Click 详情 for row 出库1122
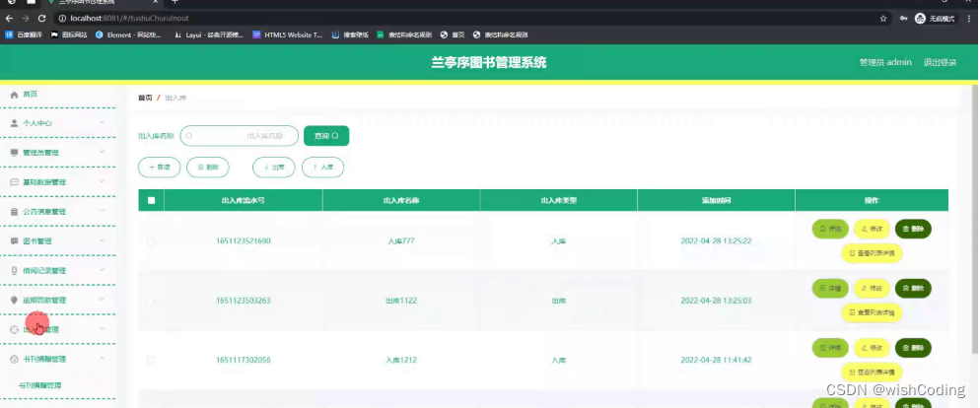 coord(830,289)
